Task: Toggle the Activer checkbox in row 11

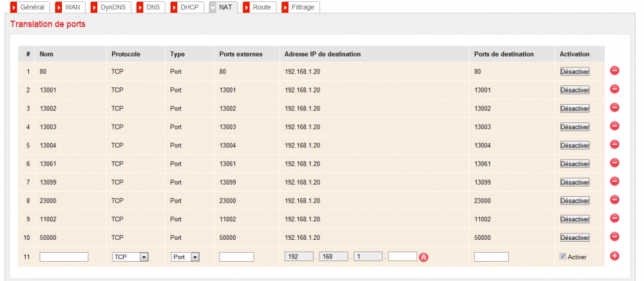Action: coord(563,257)
